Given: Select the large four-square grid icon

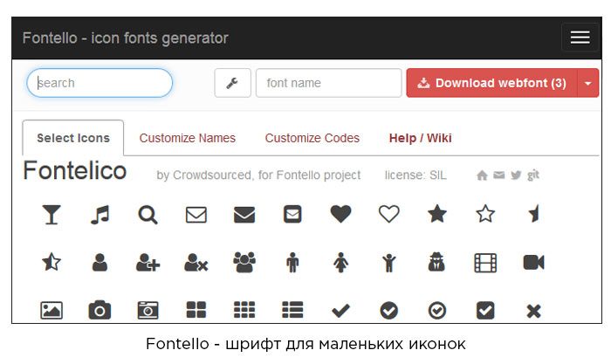Looking at the screenshot, I should tap(196, 310).
